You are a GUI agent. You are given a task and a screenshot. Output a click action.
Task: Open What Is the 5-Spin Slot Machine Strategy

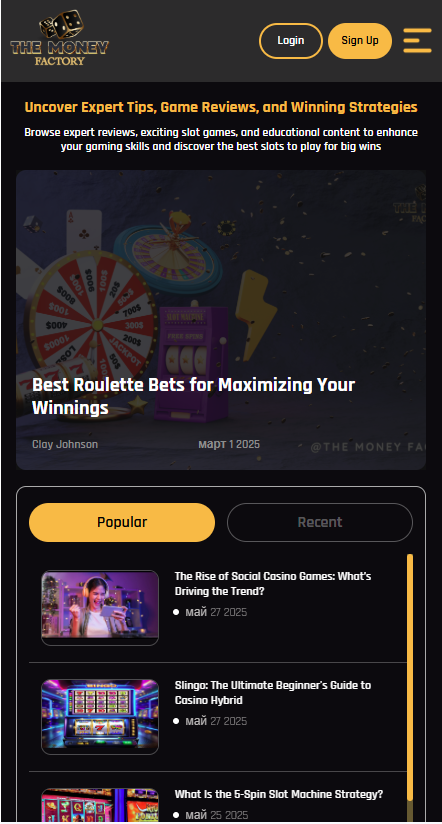279,794
